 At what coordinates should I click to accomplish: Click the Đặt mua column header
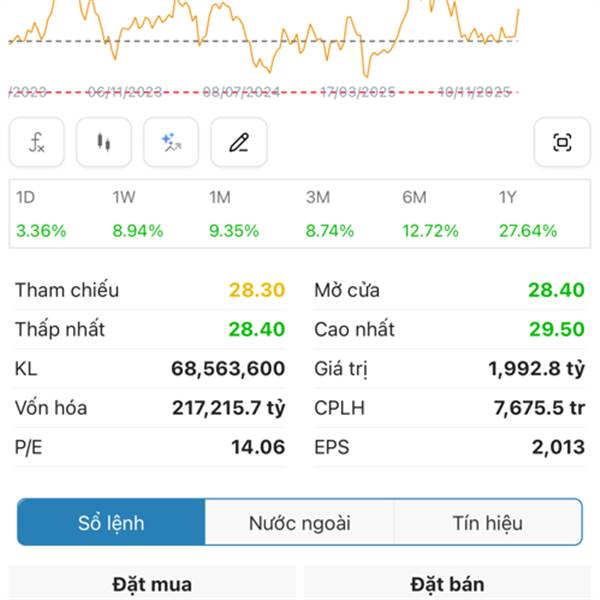(x=152, y=584)
